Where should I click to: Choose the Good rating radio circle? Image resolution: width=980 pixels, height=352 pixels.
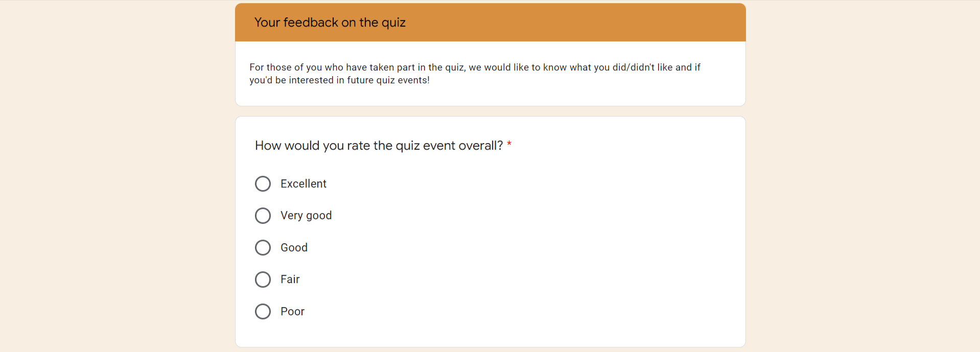coord(263,248)
